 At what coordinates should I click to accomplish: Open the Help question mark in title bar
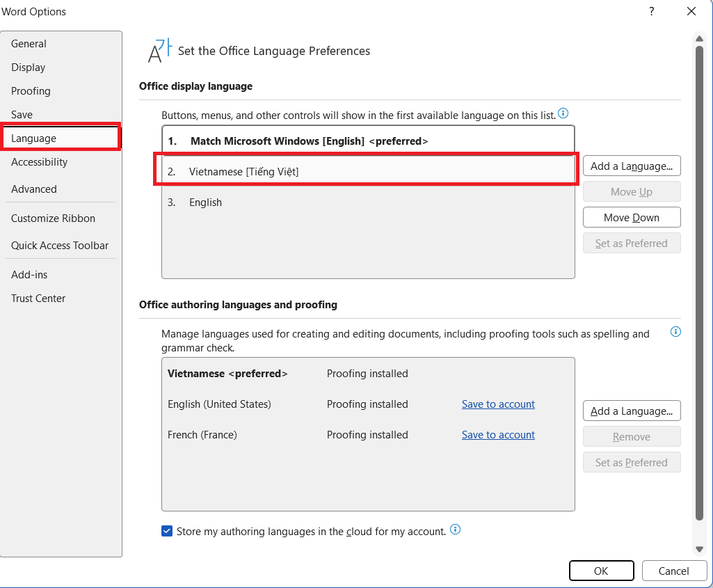[652, 11]
